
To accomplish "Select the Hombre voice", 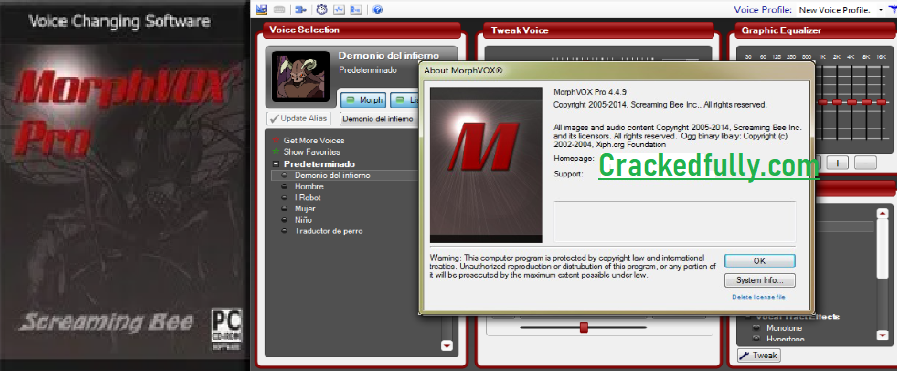I will tap(309, 186).
